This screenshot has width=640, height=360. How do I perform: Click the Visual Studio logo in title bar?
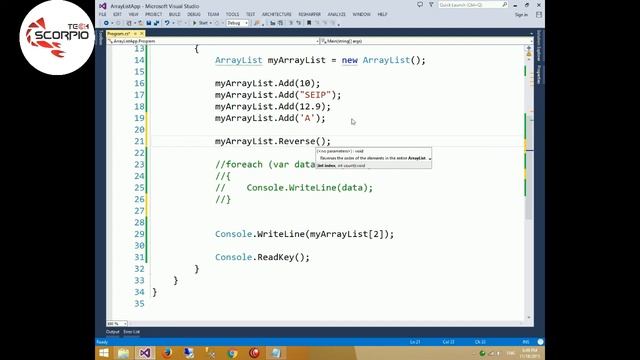point(103,6)
